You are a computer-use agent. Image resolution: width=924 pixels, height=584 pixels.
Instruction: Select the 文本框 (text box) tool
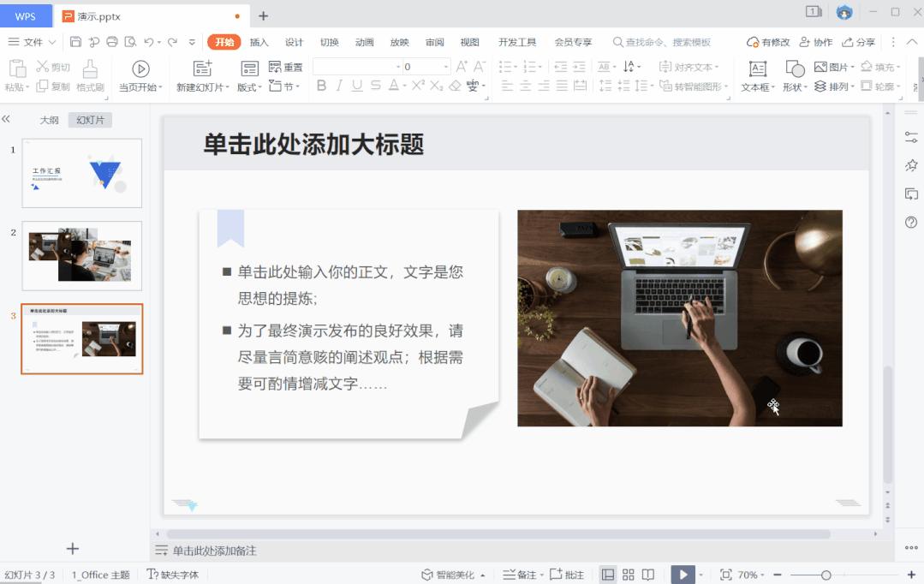tap(757, 70)
